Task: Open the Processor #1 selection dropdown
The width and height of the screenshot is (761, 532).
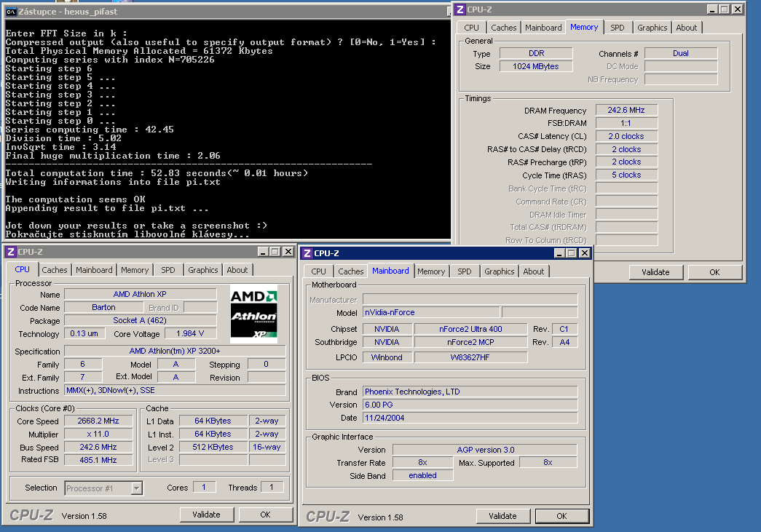Action: 137,488
